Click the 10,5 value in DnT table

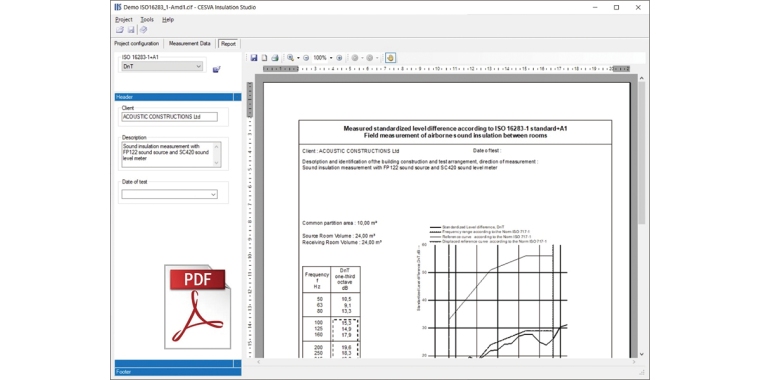coord(346,300)
